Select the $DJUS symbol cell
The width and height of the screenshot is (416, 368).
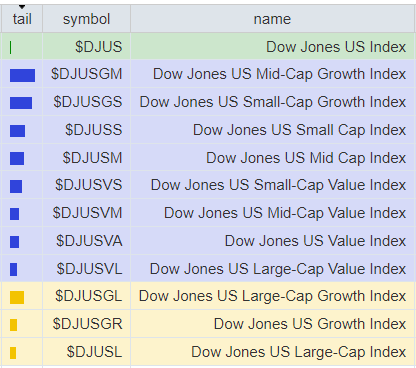click(x=86, y=46)
